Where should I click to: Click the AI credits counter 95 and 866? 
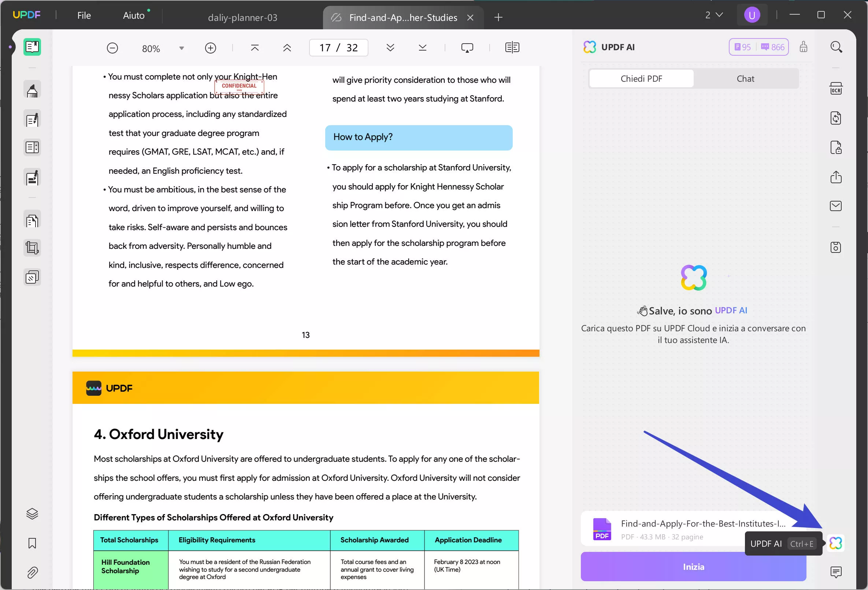[758, 47]
